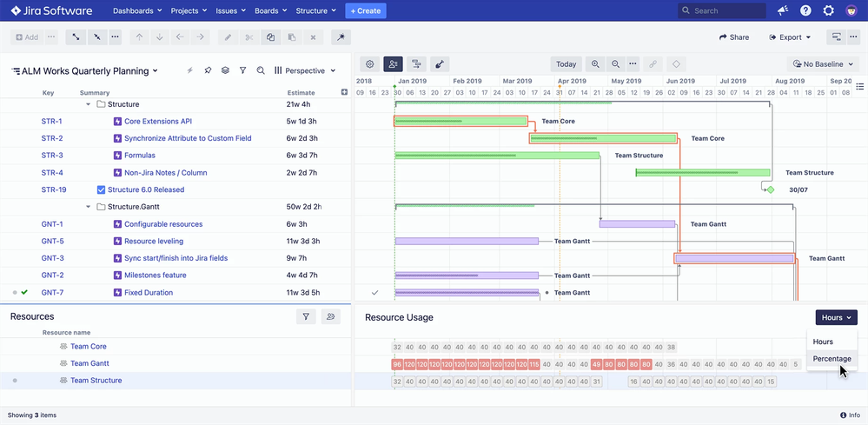Viewport: 868px width, 425px height.
Task: Open the automation magic wand tool
Action: [x=341, y=37]
